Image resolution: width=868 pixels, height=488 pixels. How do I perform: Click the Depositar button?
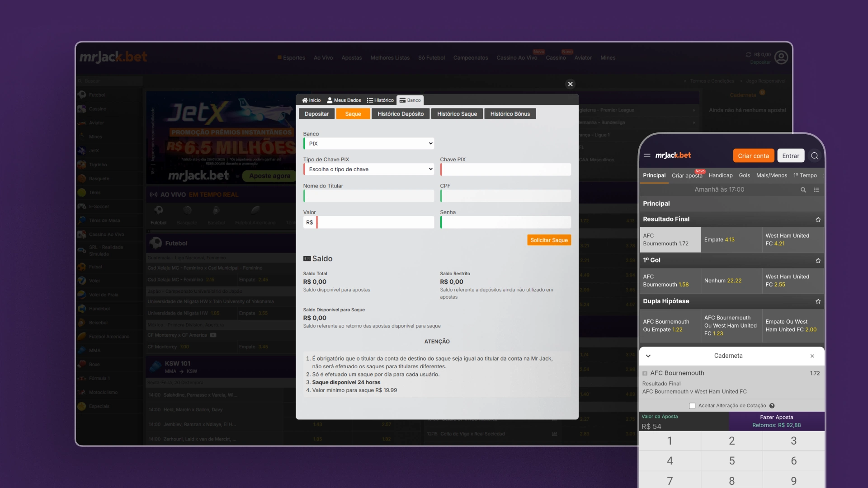[316, 114]
